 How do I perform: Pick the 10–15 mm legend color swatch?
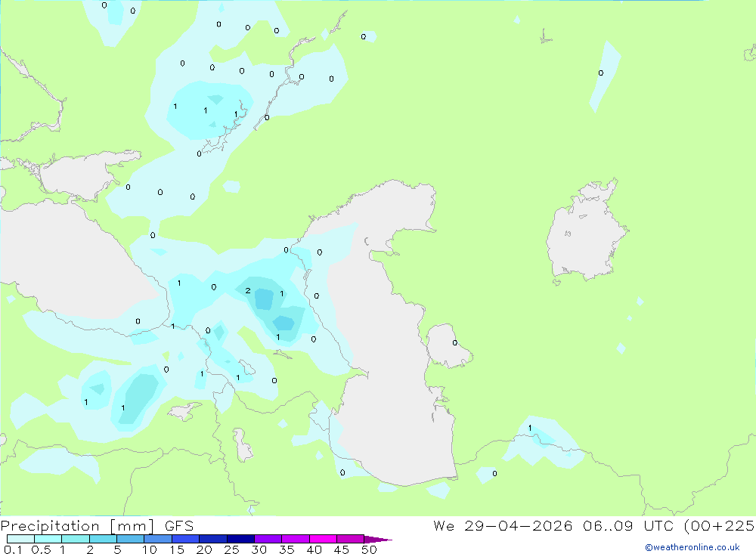click(158, 539)
